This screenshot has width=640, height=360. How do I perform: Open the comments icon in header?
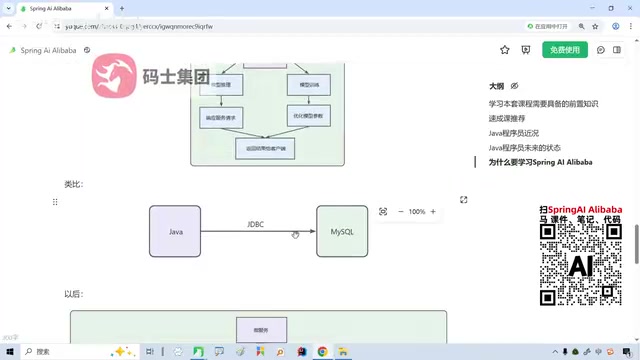(x=601, y=50)
